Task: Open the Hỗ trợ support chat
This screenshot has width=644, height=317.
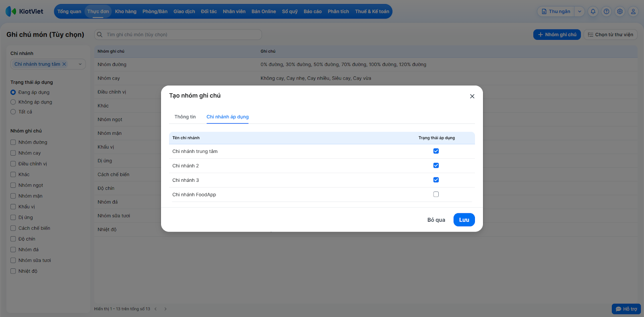Action: 626,309
